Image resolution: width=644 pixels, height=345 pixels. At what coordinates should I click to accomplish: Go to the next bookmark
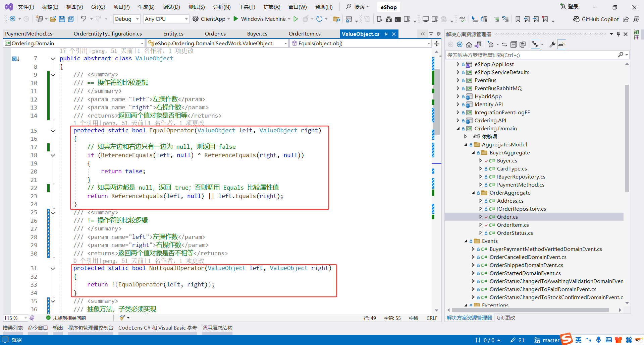536,19
